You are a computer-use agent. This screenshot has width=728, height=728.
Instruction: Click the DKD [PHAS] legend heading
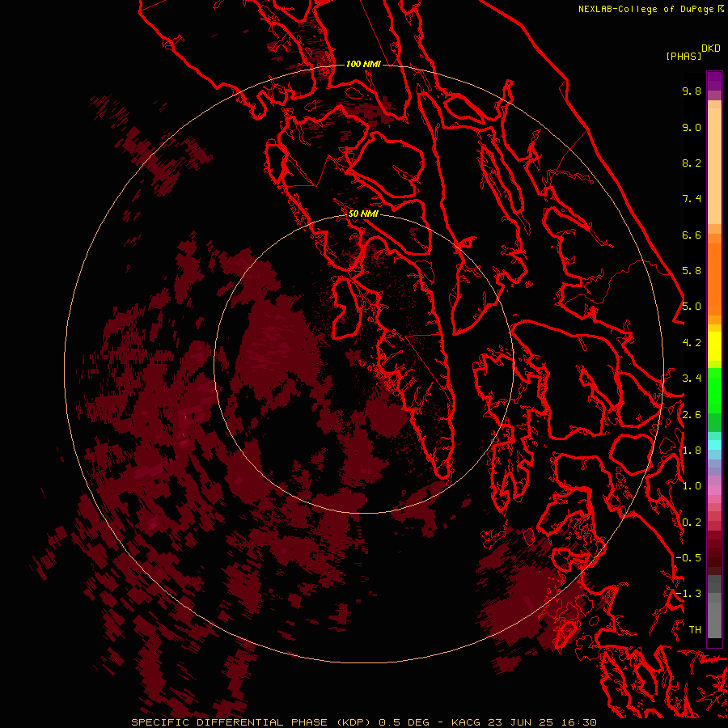click(692, 52)
